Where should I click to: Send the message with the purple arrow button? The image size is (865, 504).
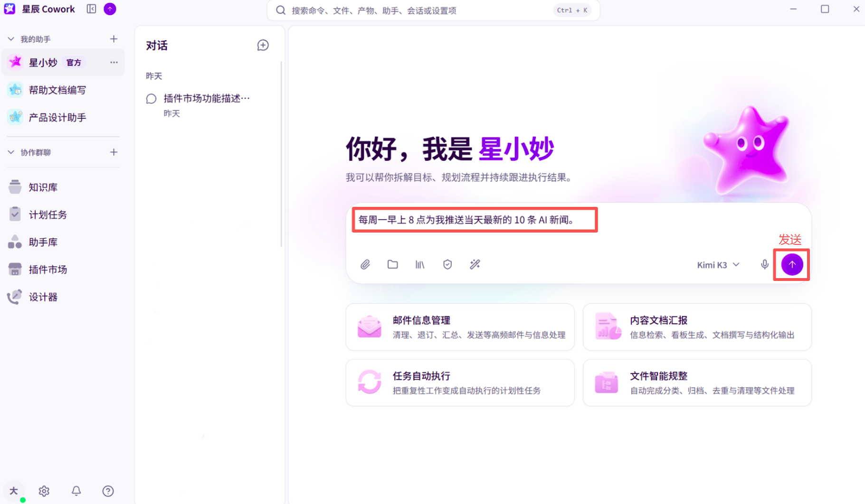(792, 264)
